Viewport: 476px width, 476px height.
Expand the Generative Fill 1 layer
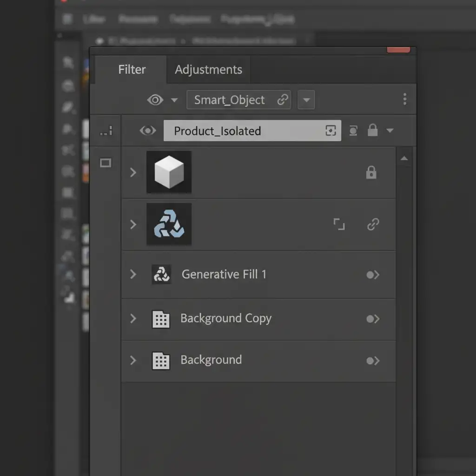click(133, 274)
